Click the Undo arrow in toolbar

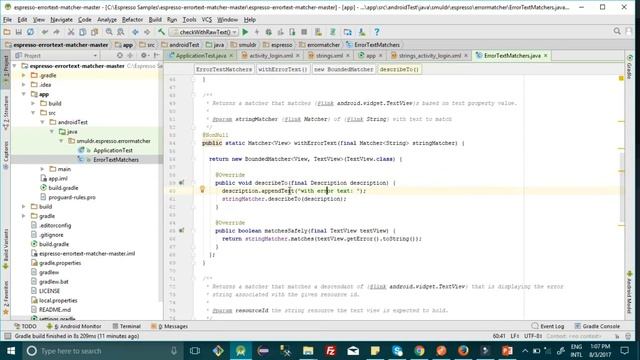[x=44, y=32]
